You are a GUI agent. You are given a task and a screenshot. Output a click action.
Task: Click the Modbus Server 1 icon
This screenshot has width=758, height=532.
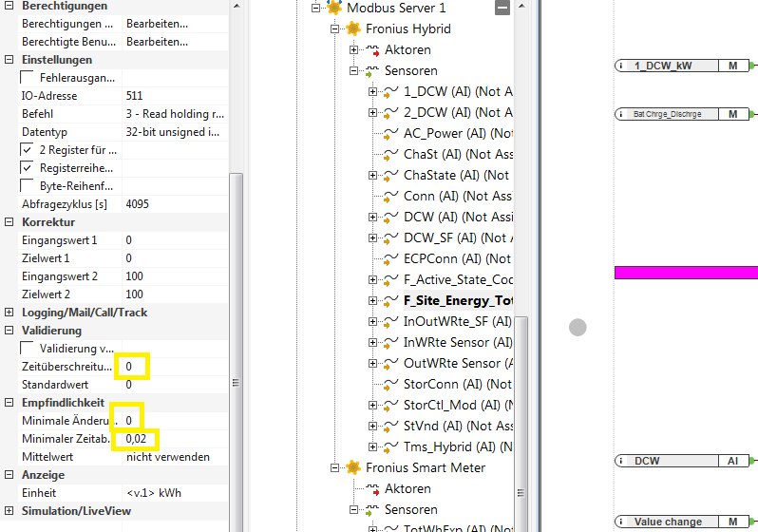pos(334,8)
